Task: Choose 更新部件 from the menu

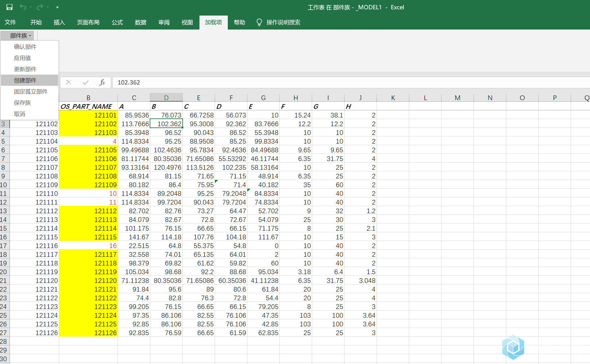Action: click(x=30, y=69)
